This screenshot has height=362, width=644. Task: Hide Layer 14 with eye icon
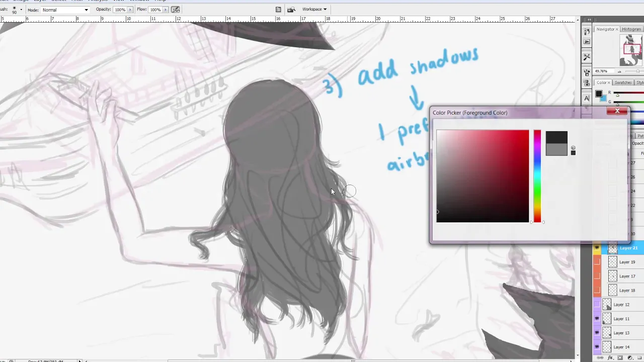click(597, 346)
